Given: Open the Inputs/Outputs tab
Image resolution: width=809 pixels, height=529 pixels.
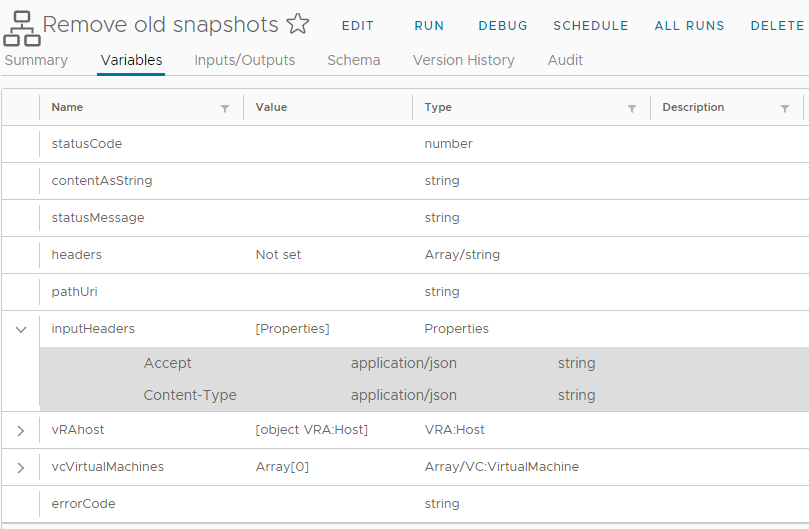Looking at the screenshot, I should (x=245, y=60).
